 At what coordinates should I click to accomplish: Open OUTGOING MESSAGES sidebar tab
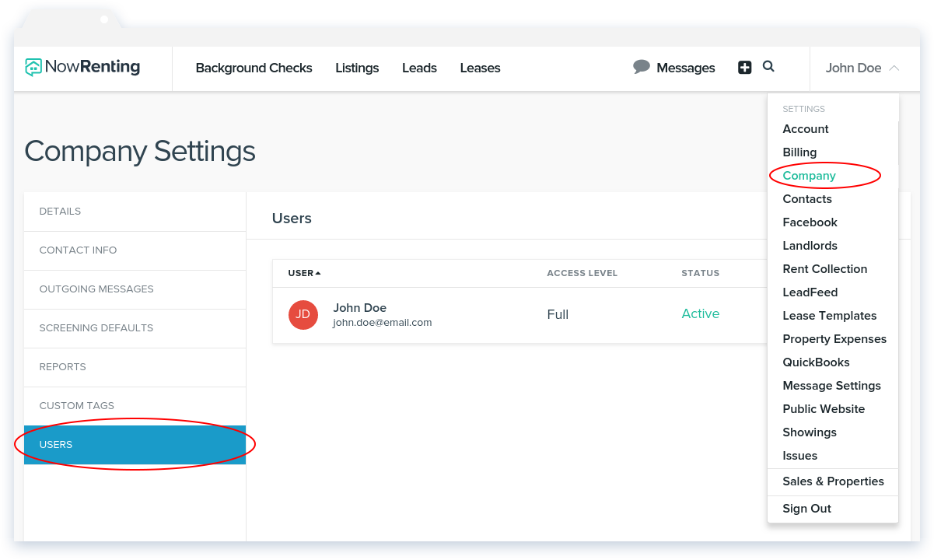135,289
